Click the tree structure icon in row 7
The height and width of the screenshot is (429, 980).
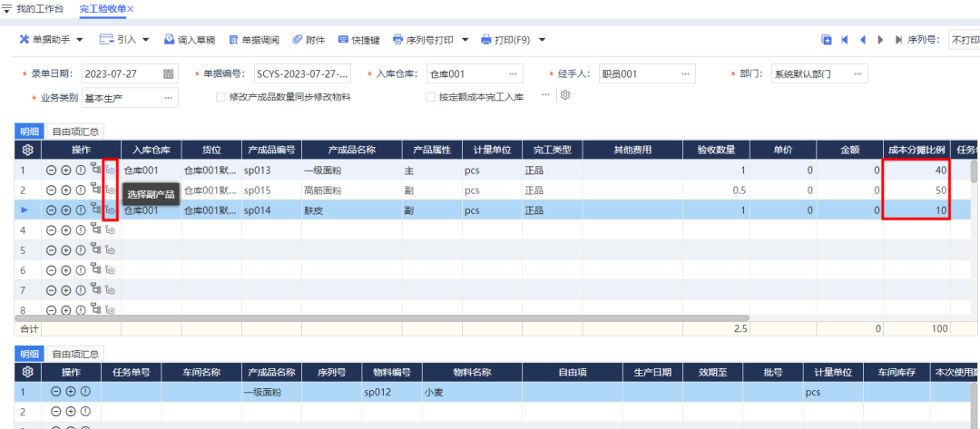pos(95,289)
